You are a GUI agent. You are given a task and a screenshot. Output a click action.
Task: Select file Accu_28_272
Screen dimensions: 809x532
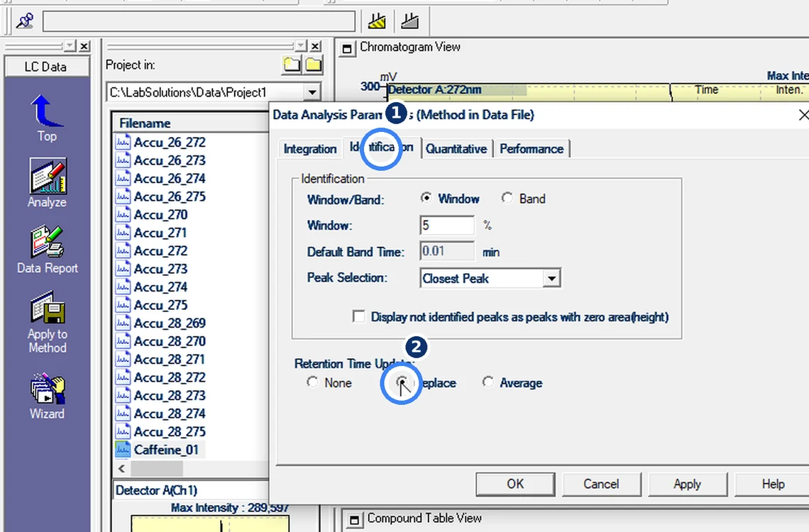pos(170,377)
